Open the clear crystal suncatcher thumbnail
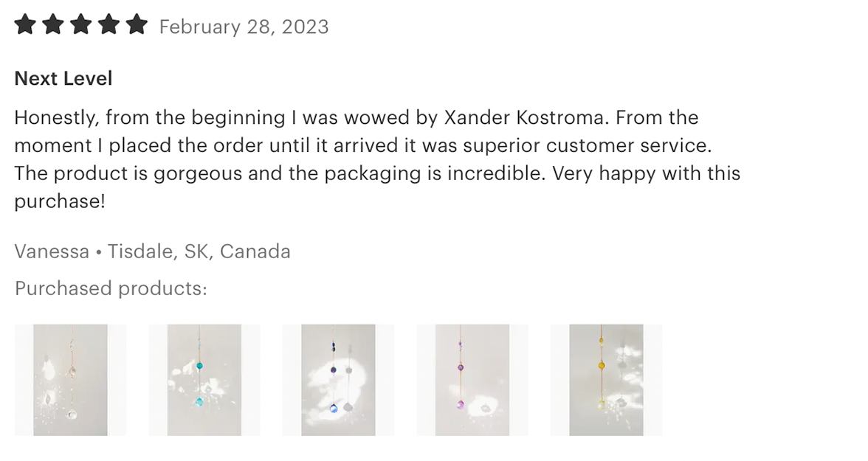The image size is (868, 461). 70,380
